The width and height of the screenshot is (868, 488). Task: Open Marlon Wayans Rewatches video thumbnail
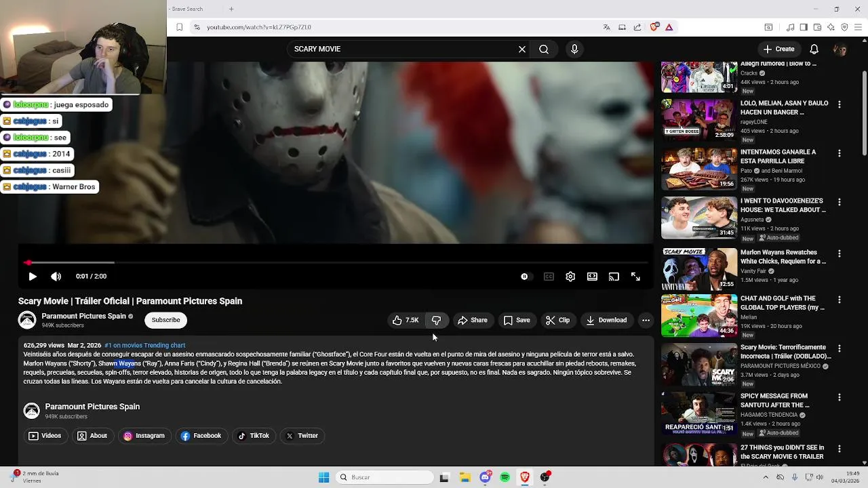point(699,269)
